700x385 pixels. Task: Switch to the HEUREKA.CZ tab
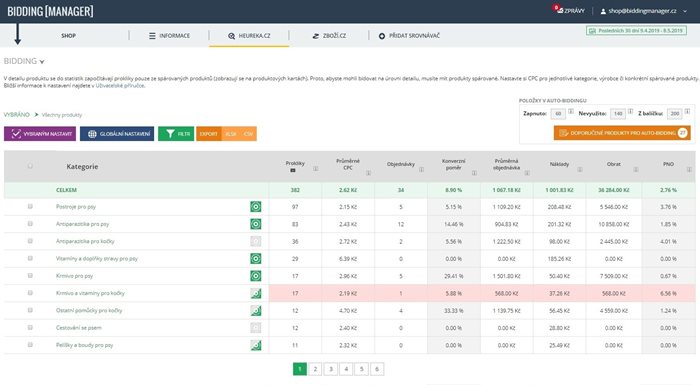click(249, 36)
